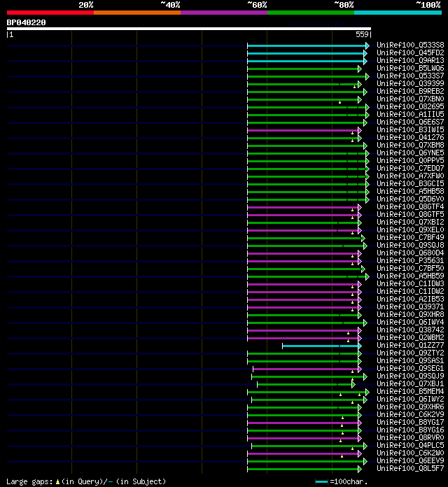Select the UniRef100_Q41276 label
This screenshot has height=487, width=448.
click(410, 138)
